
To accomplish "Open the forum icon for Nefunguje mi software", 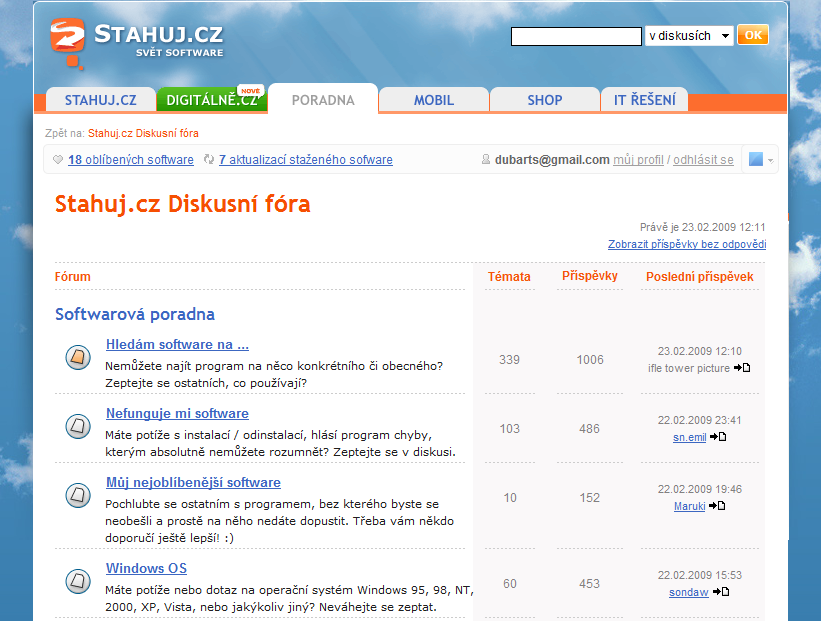I will click(78, 426).
